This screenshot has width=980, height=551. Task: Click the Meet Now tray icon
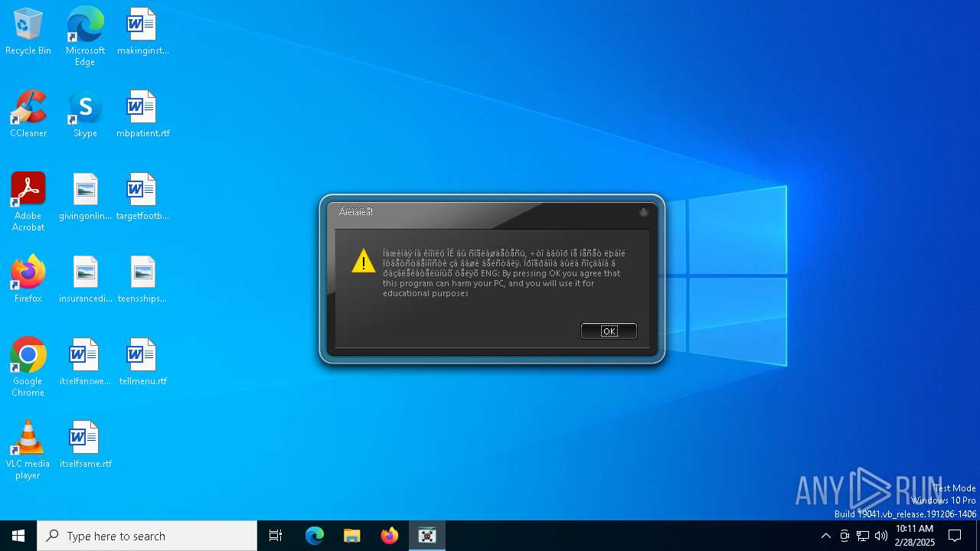844,536
